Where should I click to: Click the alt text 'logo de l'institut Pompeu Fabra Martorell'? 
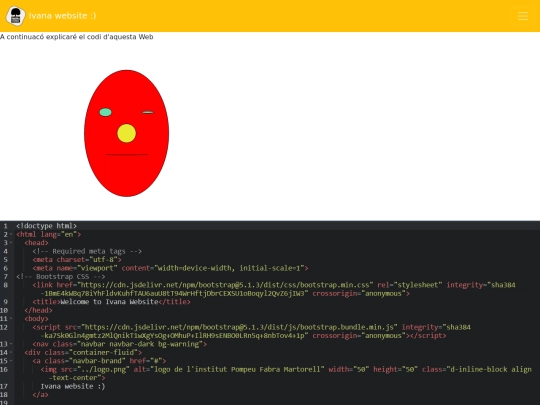(x=237, y=370)
